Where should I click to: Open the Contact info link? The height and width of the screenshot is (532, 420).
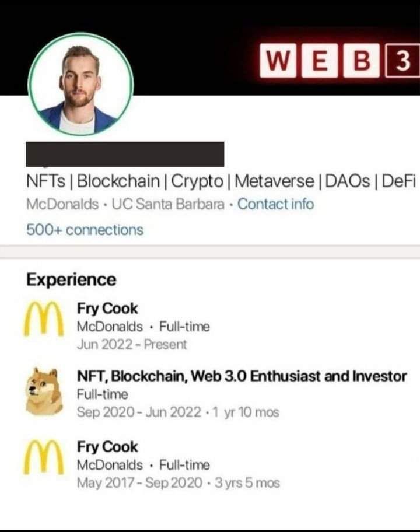(x=275, y=204)
